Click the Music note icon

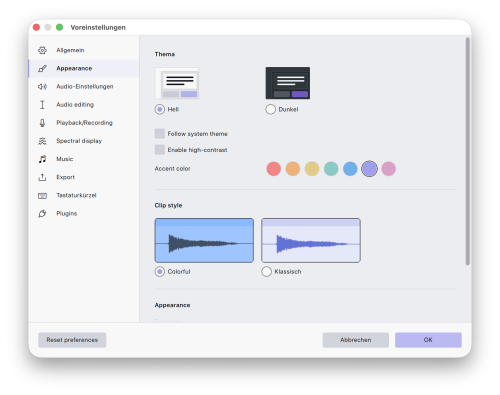[42, 159]
